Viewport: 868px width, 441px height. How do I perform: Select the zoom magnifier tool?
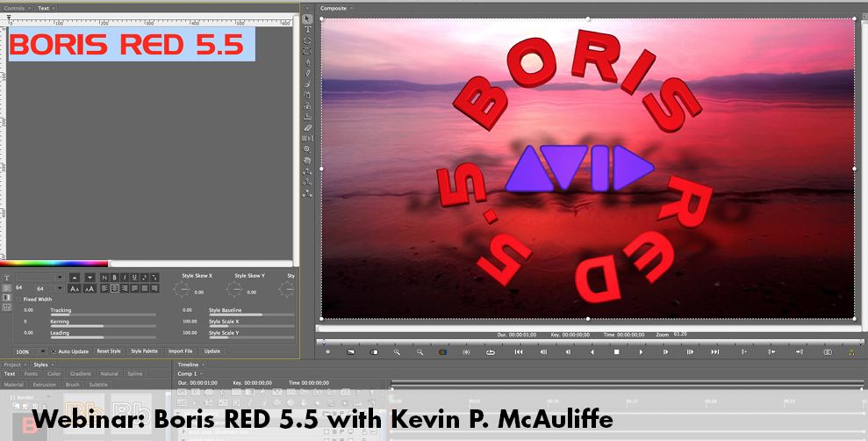coord(307,149)
